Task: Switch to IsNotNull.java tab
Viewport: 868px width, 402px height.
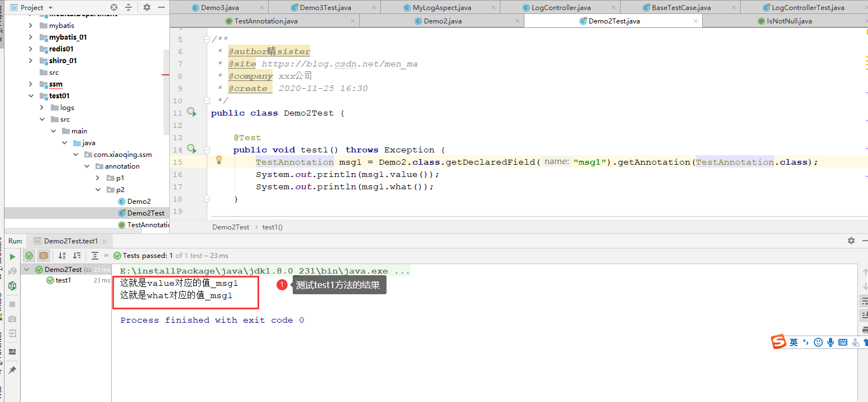Action: tap(785, 21)
